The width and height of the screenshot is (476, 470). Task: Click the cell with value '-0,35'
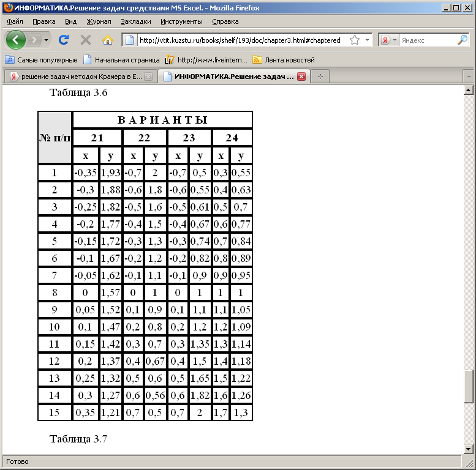pyautogui.click(x=86, y=173)
